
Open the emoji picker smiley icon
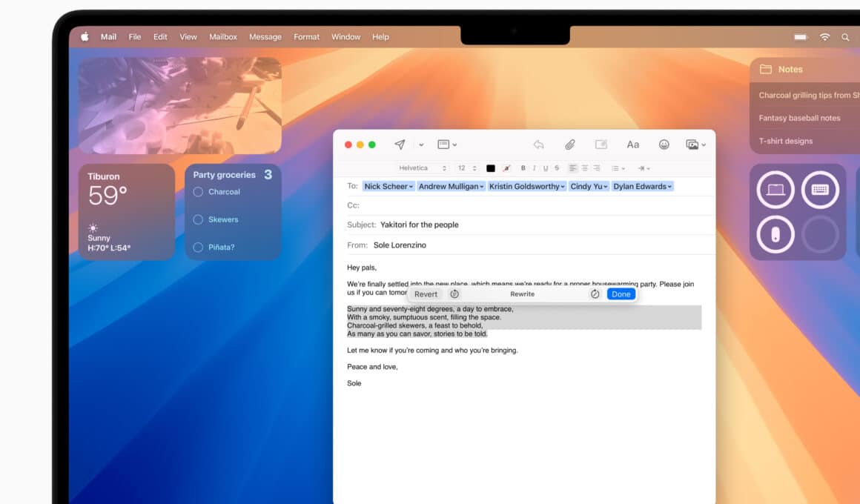(x=664, y=145)
